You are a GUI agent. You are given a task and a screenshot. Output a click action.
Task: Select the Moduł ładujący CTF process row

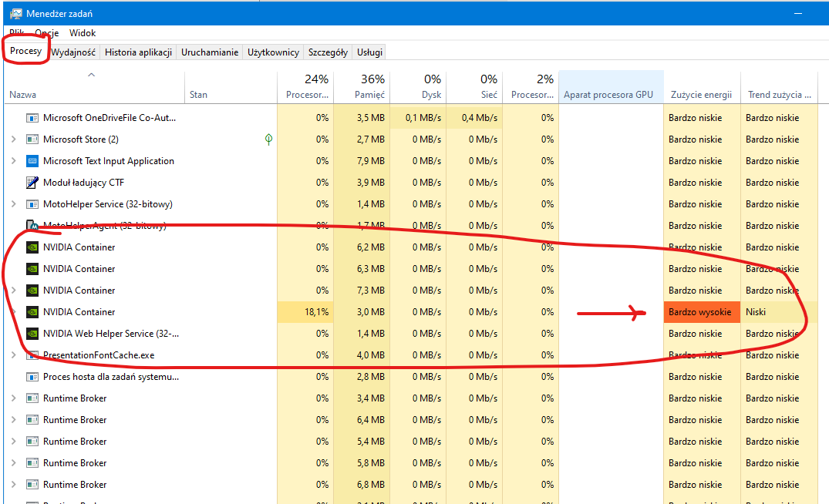(411, 183)
